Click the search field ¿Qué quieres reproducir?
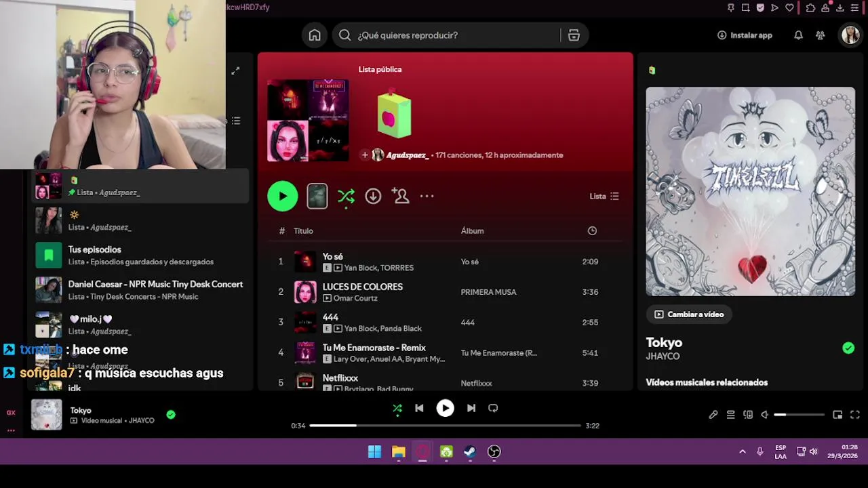Screen dimensions: 868x488 pyautogui.click(x=448, y=35)
